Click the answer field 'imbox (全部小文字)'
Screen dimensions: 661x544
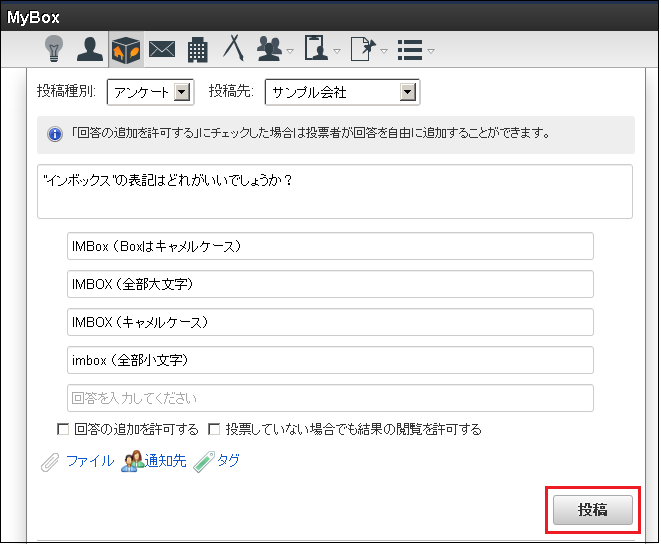(330, 360)
